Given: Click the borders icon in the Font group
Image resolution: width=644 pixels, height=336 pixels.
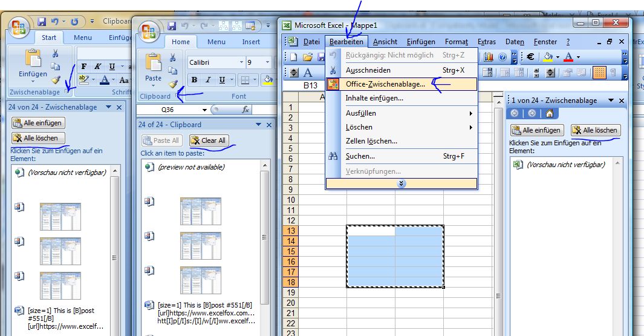Looking at the screenshot, I should [x=245, y=80].
